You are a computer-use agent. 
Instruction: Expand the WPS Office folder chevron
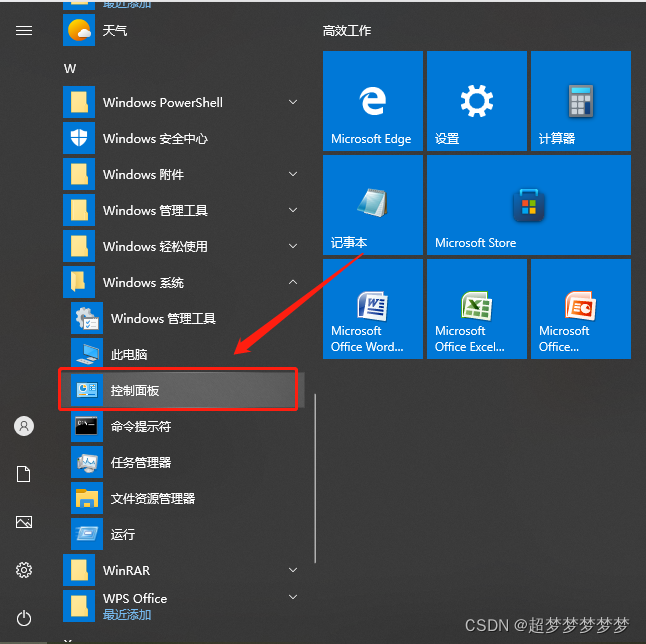tap(293, 597)
